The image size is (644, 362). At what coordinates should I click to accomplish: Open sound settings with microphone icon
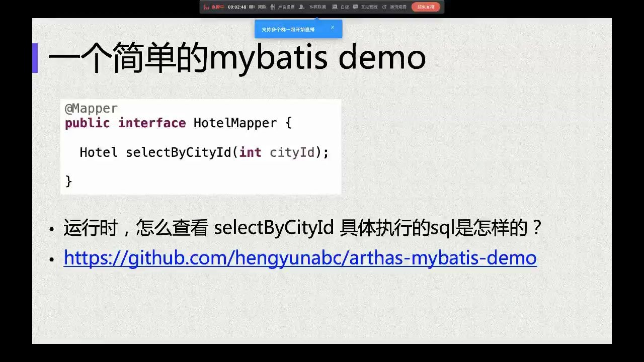282,7
